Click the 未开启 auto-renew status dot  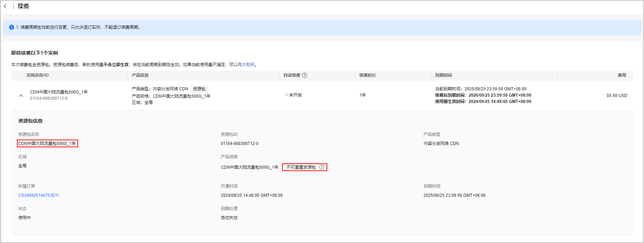[x=287, y=95]
